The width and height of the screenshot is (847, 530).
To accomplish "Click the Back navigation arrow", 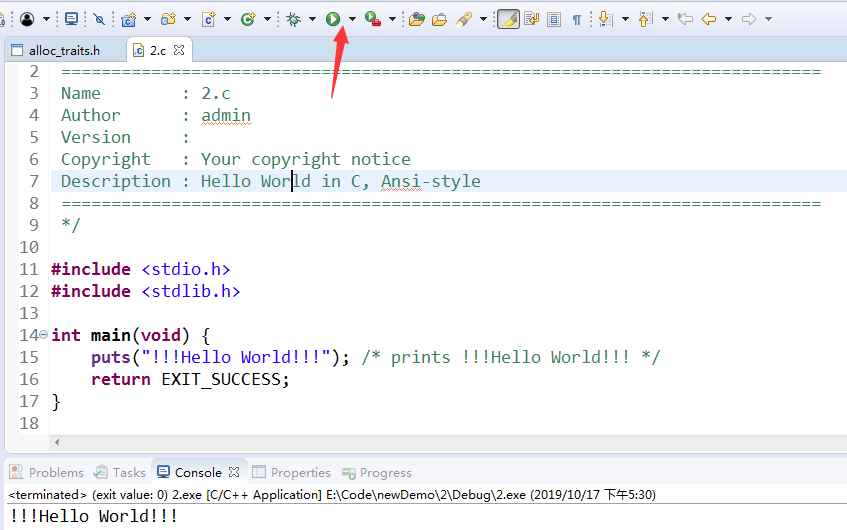I will 709,19.
